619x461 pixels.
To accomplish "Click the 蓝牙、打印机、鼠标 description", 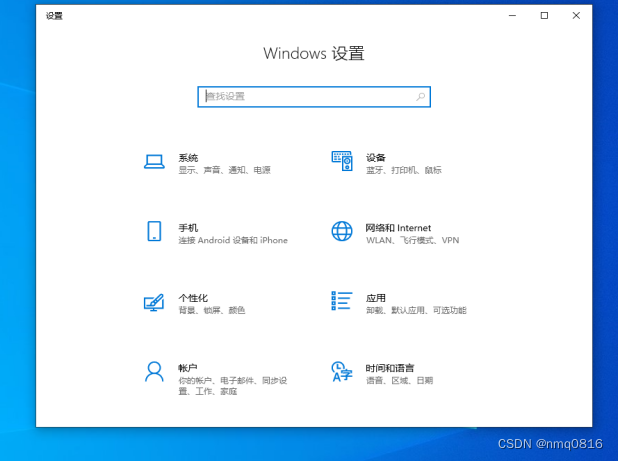I will 403,170.
